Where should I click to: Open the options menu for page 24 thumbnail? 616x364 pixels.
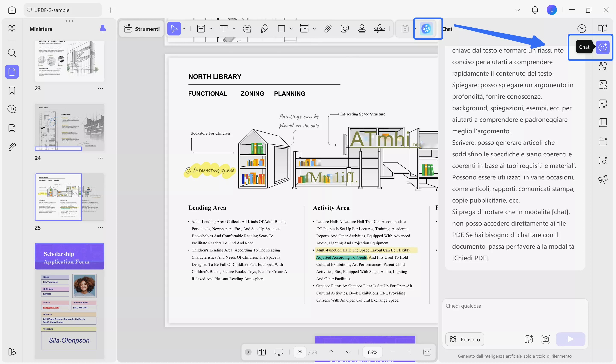point(100,158)
